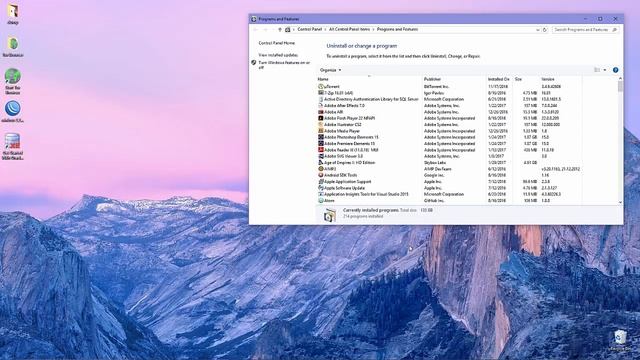Expand the address bar history dropdown
The width and height of the screenshot is (640, 360).
click(537, 30)
